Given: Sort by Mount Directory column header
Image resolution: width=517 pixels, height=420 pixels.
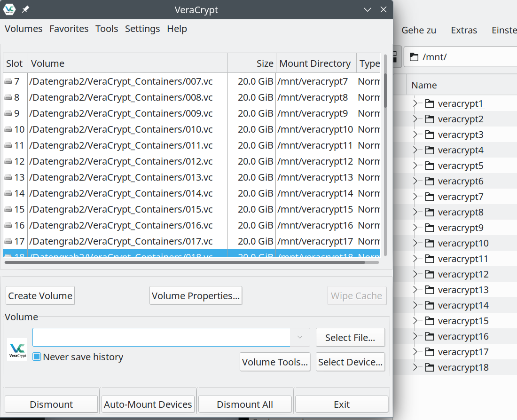Looking at the screenshot, I should [316, 63].
